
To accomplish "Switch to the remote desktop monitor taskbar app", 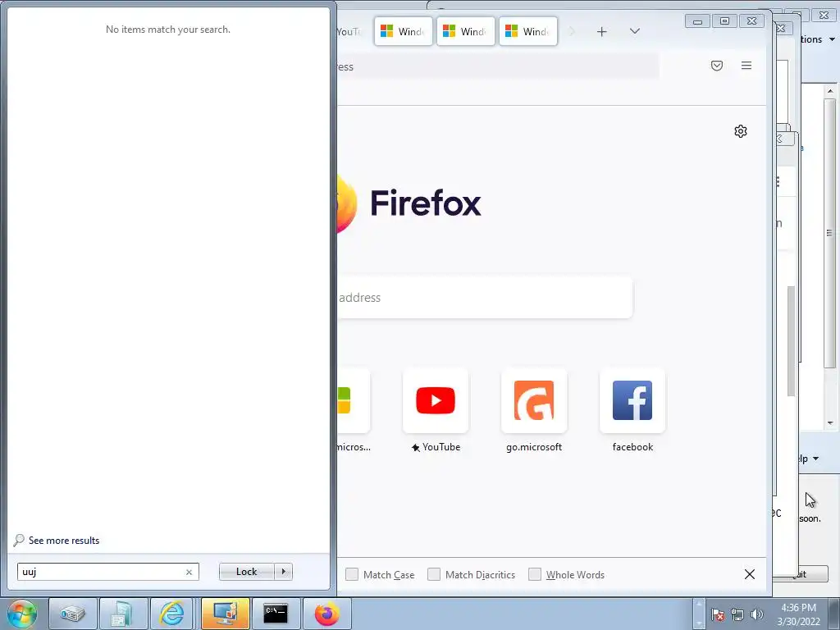I will point(225,614).
